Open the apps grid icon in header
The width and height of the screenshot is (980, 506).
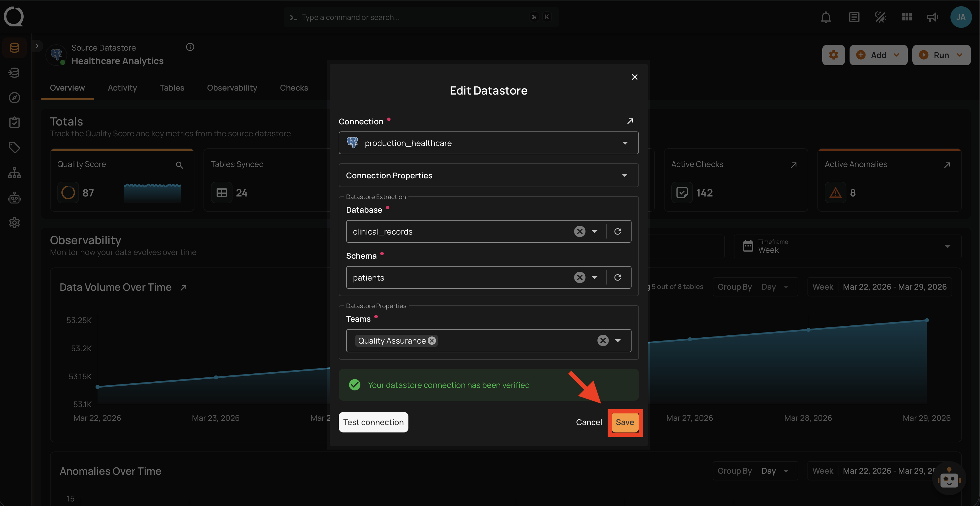click(907, 17)
